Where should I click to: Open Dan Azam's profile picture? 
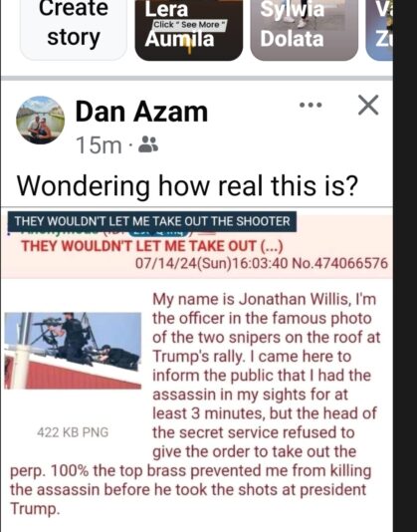[x=41, y=120]
